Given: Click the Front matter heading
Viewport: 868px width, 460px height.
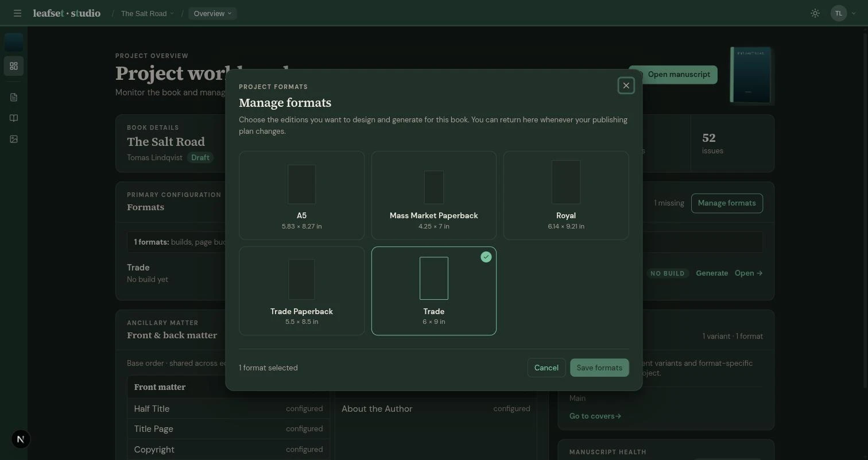Looking at the screenshot, I should tap(160, 387).
